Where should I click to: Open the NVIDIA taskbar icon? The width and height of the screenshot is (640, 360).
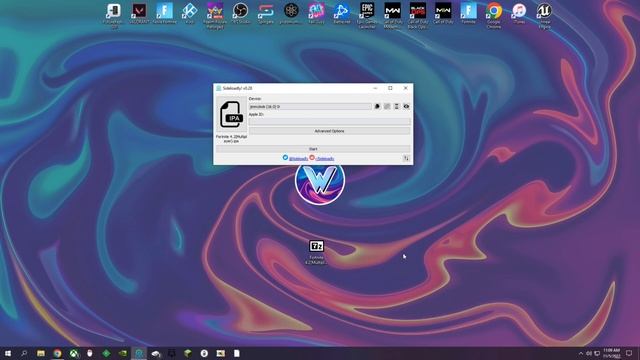click(123, 353)
